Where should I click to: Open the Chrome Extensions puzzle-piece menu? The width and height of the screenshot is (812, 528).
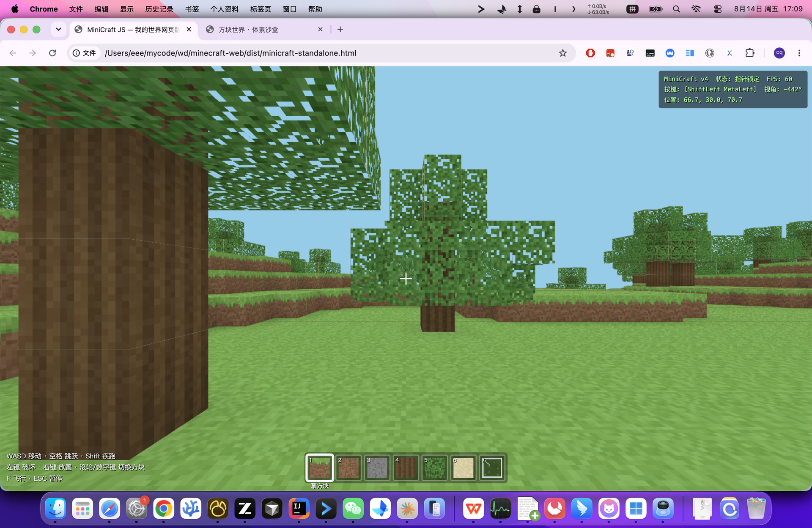750,53
